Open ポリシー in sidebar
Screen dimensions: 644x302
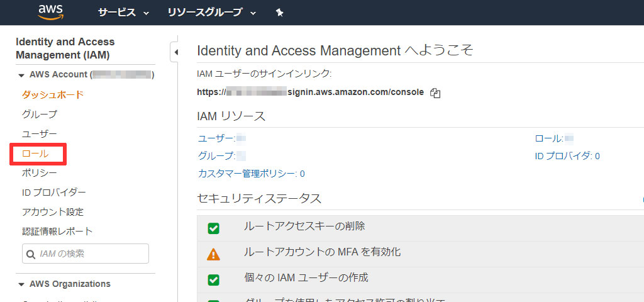[x=40, y=173]
